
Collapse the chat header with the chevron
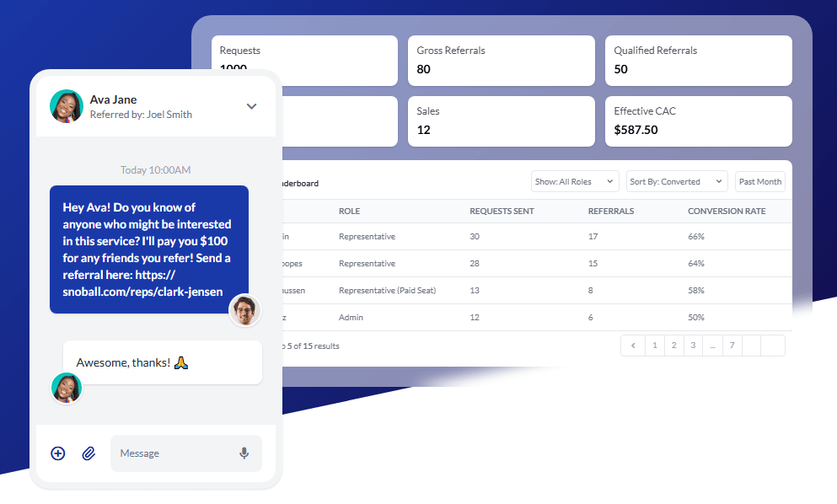pos(250,106)
